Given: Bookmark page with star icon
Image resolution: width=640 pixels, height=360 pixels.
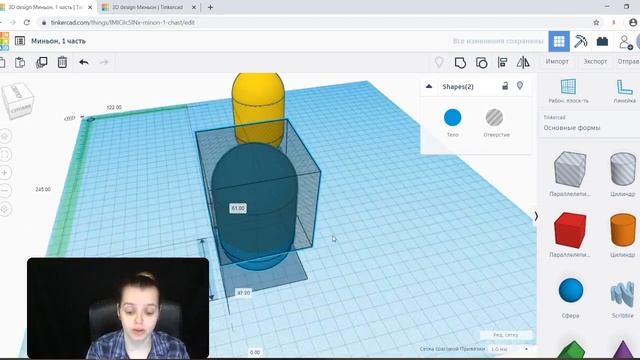Looking at the screenshot, I should click(x=596, y=22).
